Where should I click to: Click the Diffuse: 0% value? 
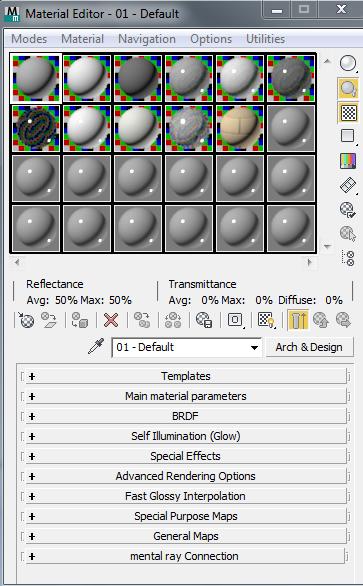[334, 300]
